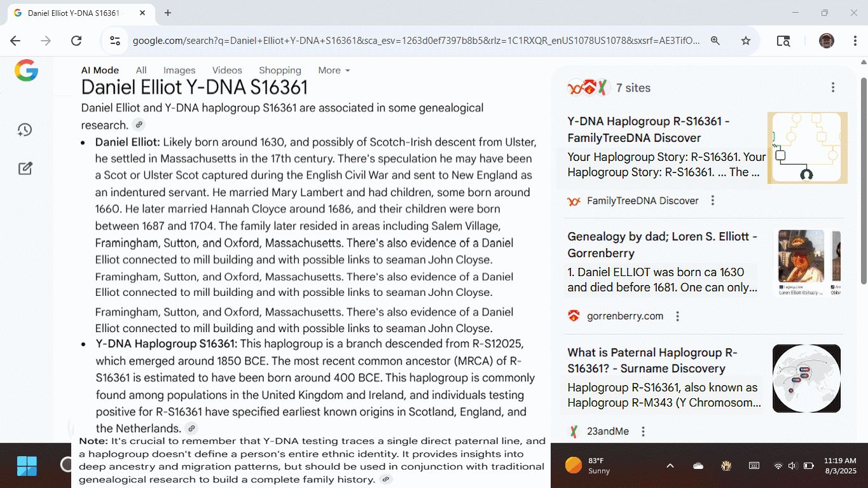Open Genealogy by dad Loren S. Elliott link
This screenshot has height=488, width=868.
pos(662,244)
